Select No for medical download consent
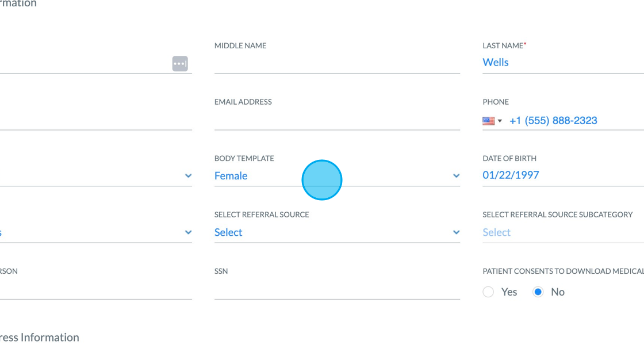The image size is (644, 360). (x=538, y=292)
